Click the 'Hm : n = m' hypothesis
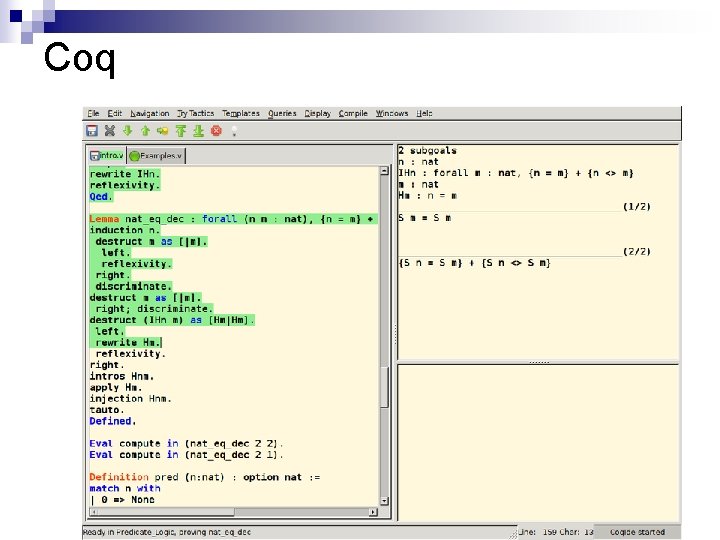The image size is (720, 540). (428, 196)
